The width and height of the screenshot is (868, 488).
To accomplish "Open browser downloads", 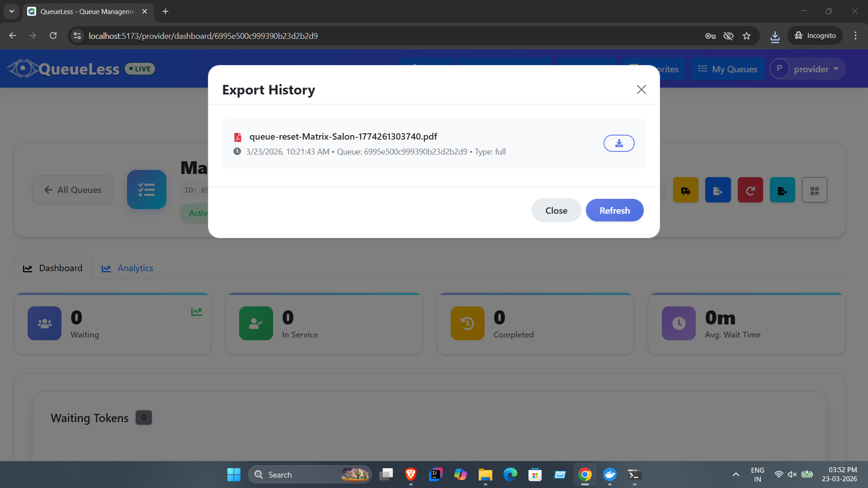I will (775, 36).
